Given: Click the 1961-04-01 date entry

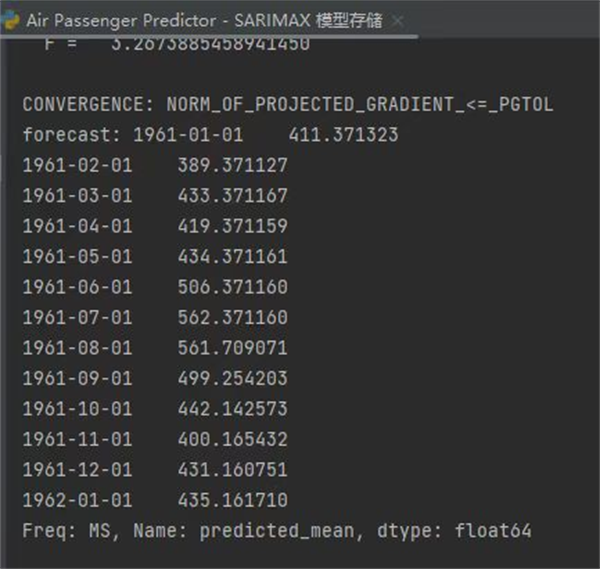Looking at the screenshot, I should coord(77,226).
